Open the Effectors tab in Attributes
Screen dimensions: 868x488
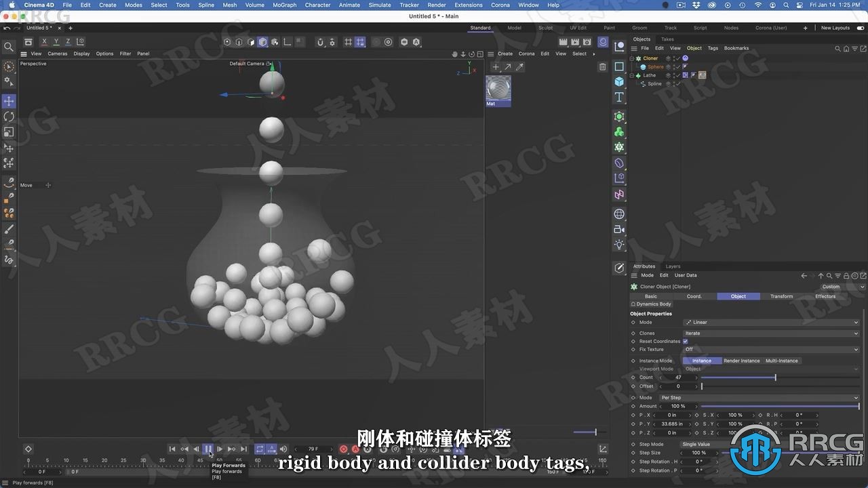point(825,296)
